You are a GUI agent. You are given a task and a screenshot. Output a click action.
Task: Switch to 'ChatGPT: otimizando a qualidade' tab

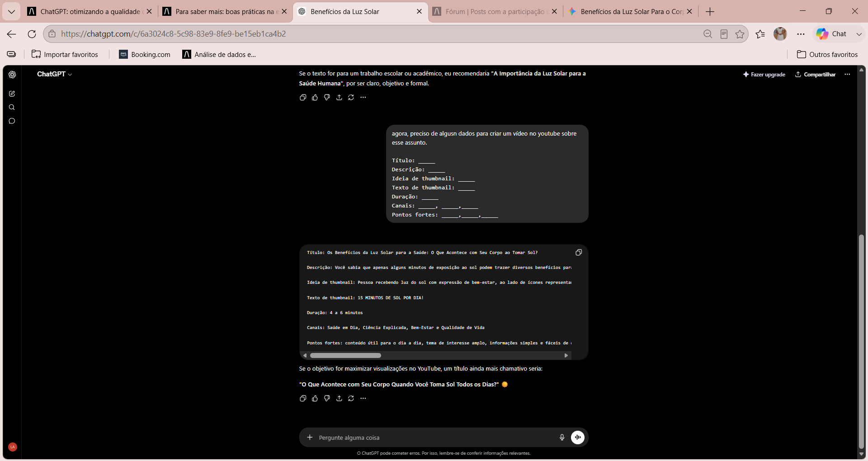pos(90,12)
